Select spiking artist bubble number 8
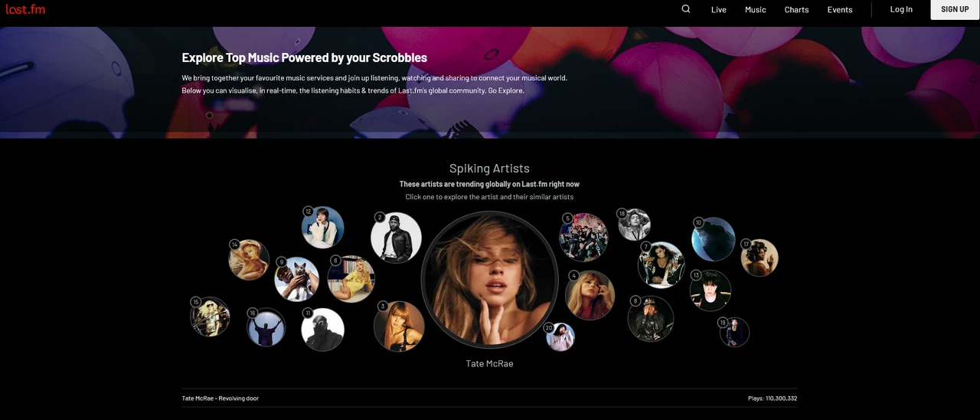The height and width of the screenshot is (420, 980). pos(650,318)
